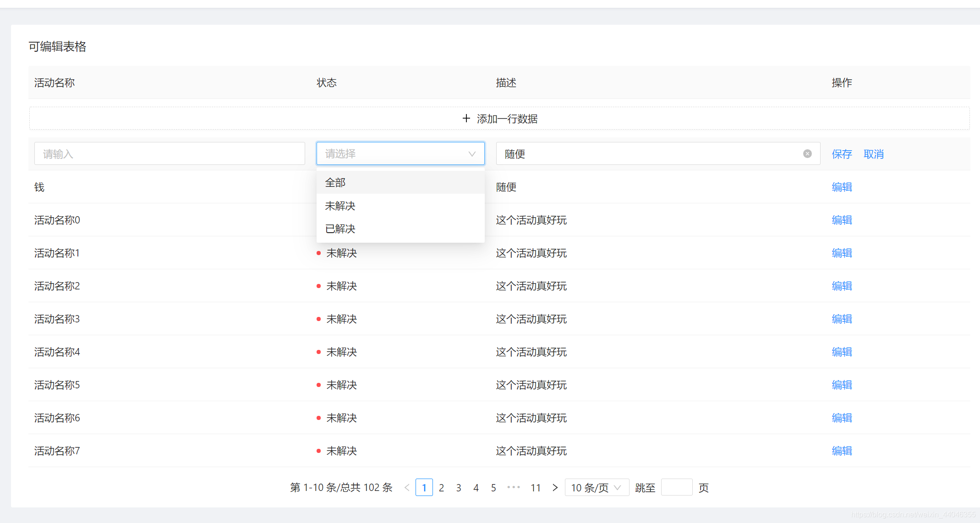Clear the 随便 description using the clear icon

point(807,153)
